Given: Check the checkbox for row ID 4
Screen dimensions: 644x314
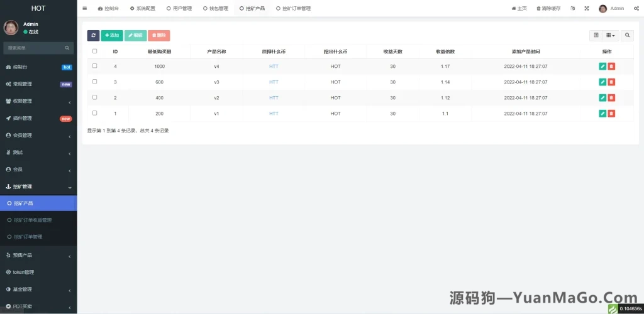Looking at the screenshot, I should click(95, 65).
